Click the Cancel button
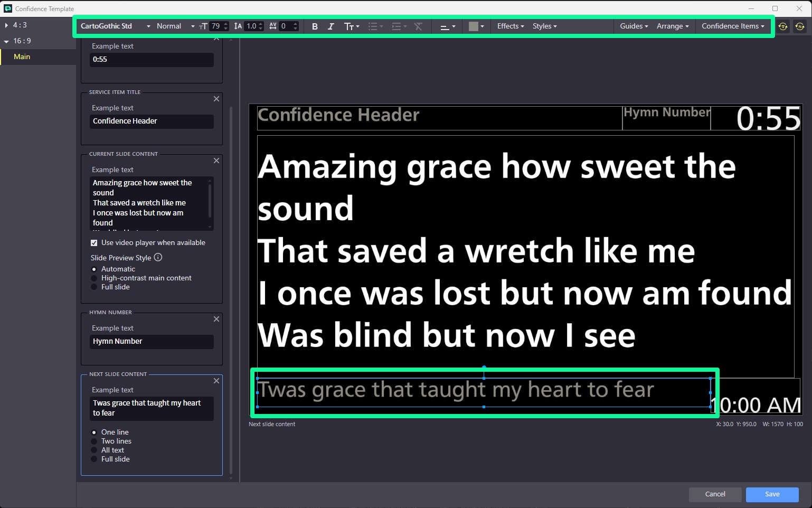Screen dimensions: 812x508 tap(715, 494)
